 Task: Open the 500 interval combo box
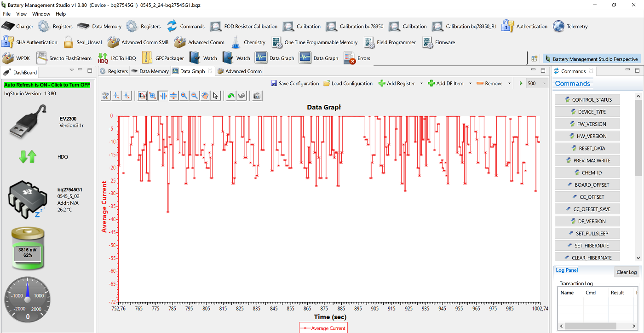(x=537, y=83)
